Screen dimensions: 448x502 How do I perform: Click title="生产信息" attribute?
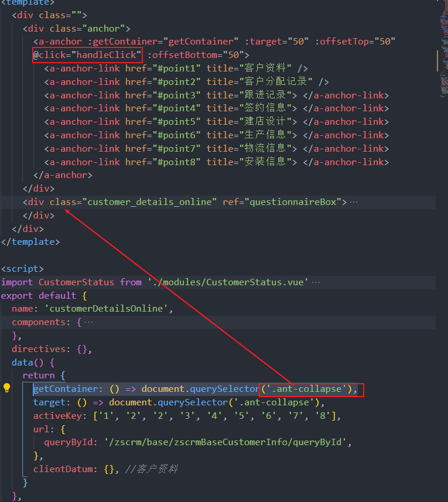249,135
